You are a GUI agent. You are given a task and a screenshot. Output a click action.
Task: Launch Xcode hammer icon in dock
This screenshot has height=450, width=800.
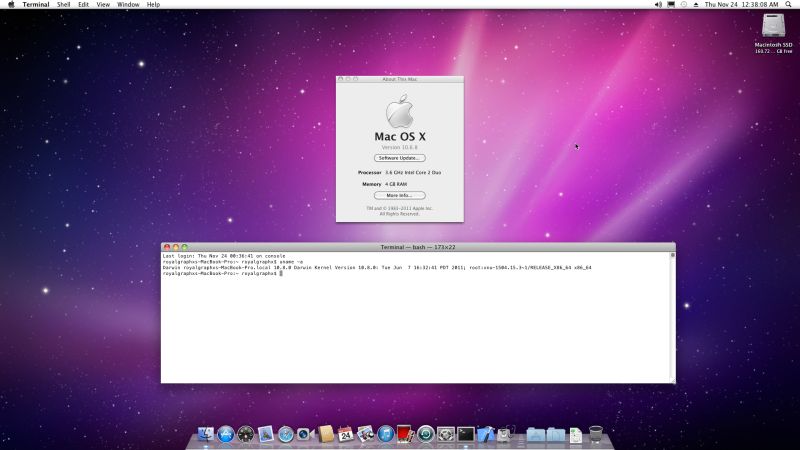(486, 434)
